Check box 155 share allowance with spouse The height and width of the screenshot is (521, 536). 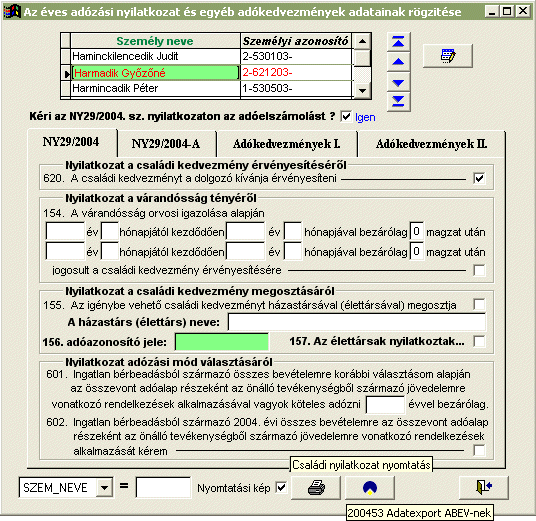(479, 304)
